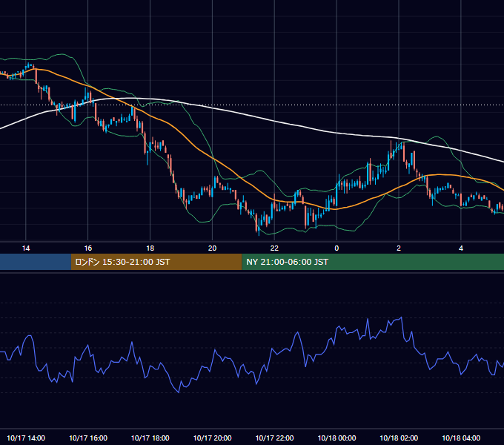Click the 20 hour label on price chart axis
Image resolution: width=504 pixels, height=445 pixels.
212,248
